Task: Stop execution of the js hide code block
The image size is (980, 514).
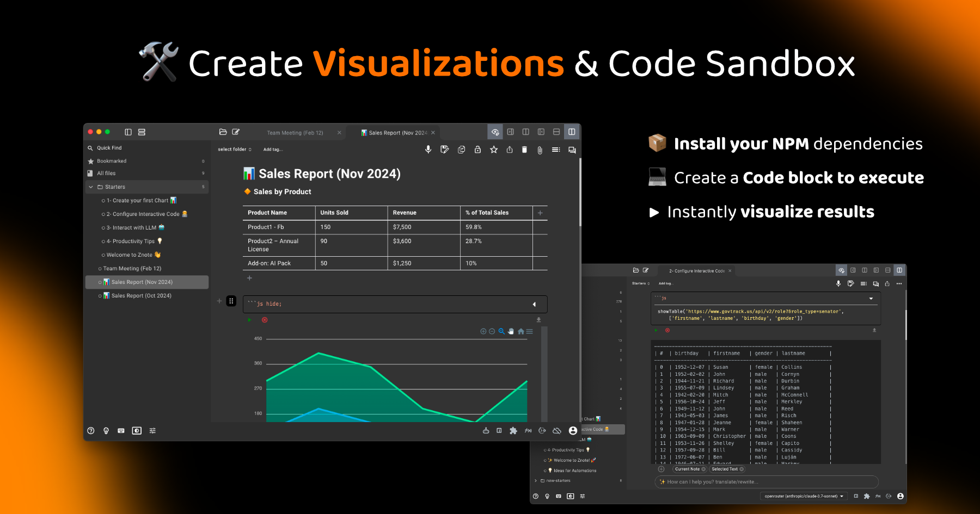Action: click(x=265, y=320)
